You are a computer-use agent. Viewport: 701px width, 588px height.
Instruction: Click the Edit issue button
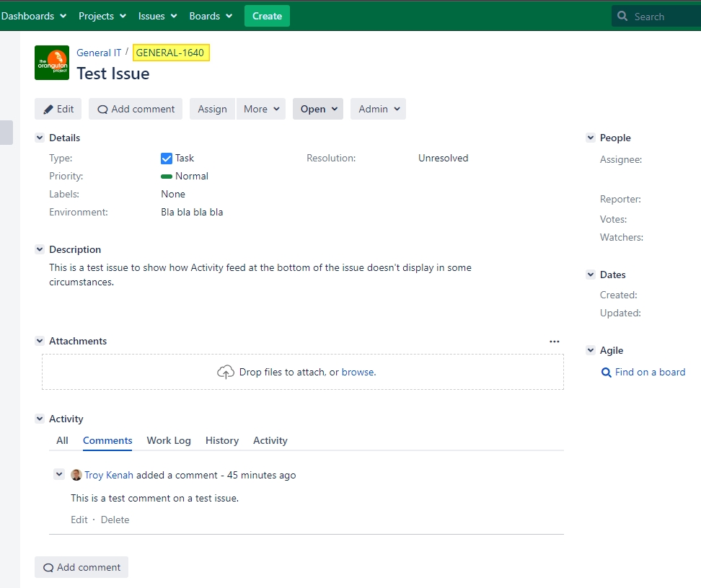point(58,109)
